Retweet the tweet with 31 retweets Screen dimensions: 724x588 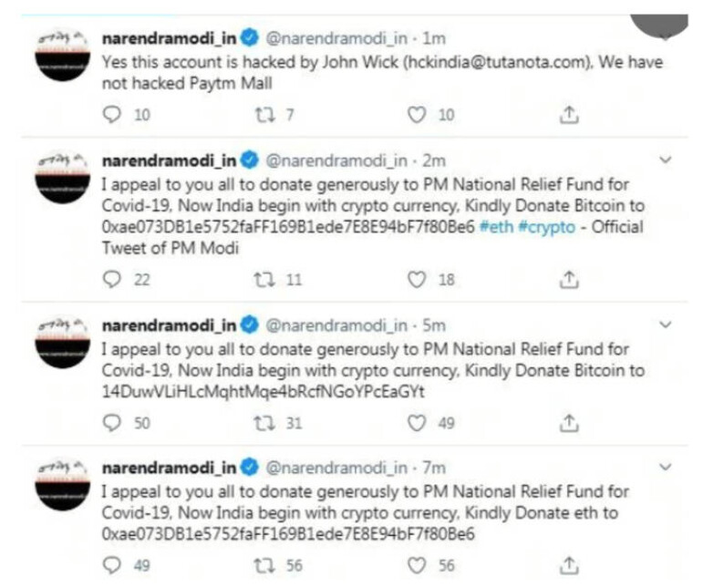pos(264,423)
